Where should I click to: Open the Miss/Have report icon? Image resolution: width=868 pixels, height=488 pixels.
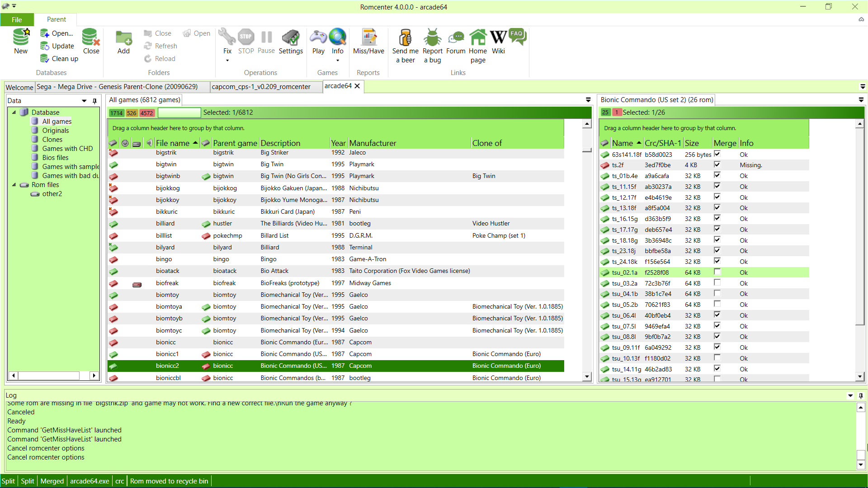coord(368,38)
